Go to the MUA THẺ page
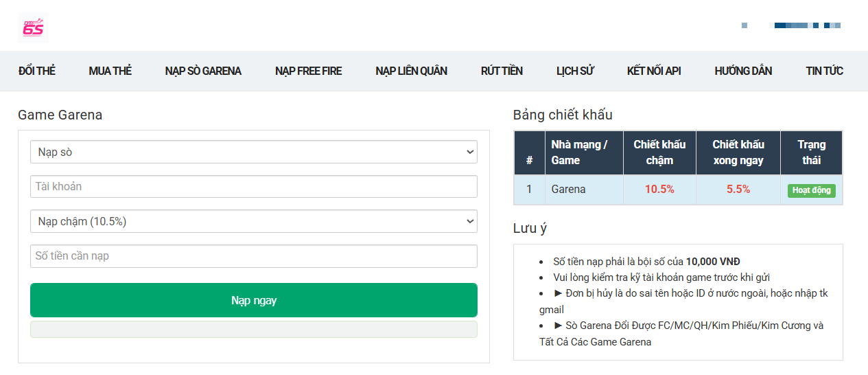Image resolution: width=868 pixels, height=375 pixels. click(x=110, y=71)
